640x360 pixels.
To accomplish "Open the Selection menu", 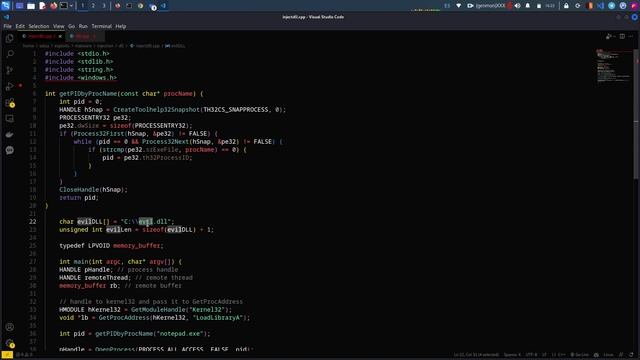I will 39,26.
